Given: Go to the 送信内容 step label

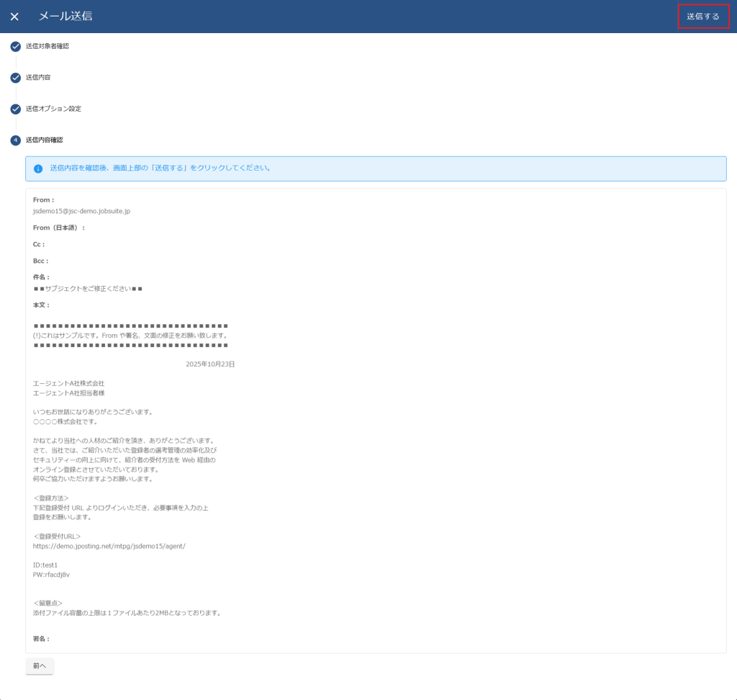Looking at the screenshot, I should (x=38, y=77).
